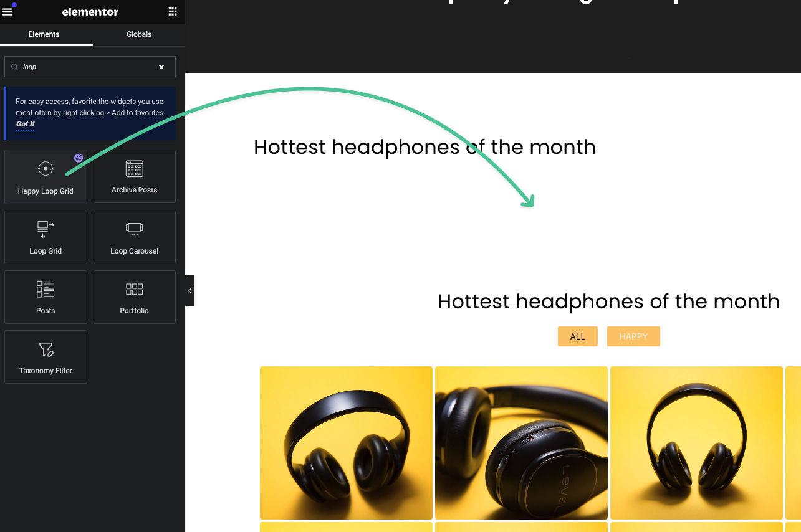
Task: Select the Archive Posts widget
Action: [134, 176]
